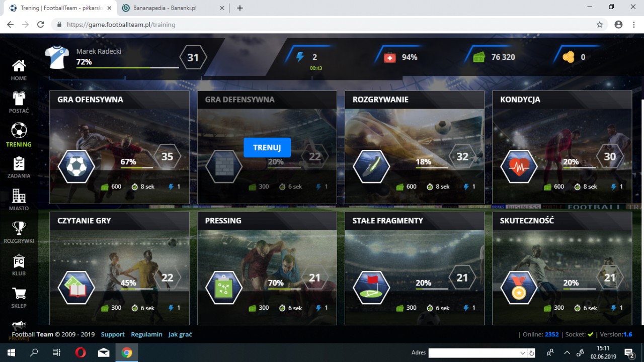Click the Stałe Fragmenty corner flag icon

click(x=371, y=288)
